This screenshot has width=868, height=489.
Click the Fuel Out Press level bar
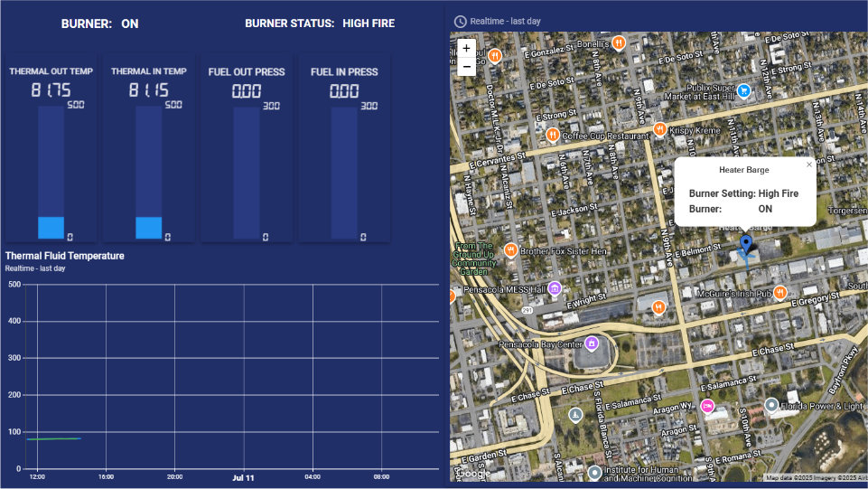247,173
